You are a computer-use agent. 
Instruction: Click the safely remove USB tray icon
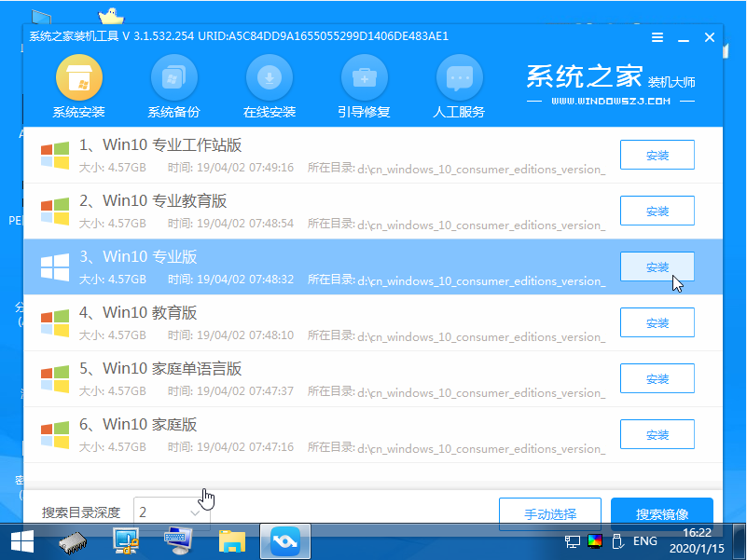616,540
